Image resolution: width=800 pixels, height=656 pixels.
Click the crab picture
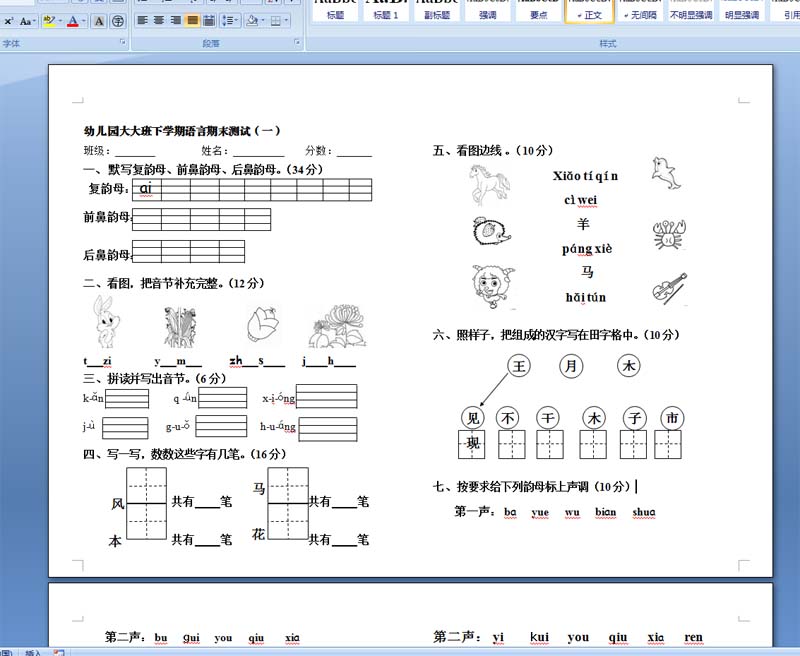point(669,235)
